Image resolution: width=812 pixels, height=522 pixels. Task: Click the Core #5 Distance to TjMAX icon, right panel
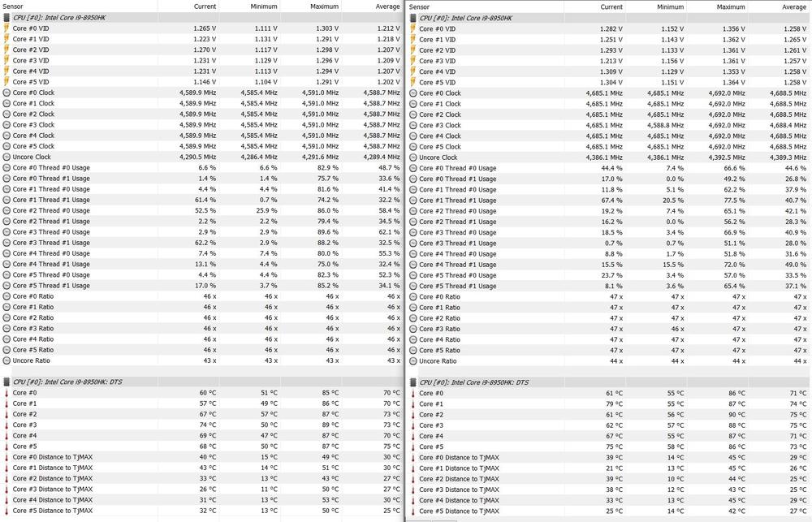tap(413, 511)
